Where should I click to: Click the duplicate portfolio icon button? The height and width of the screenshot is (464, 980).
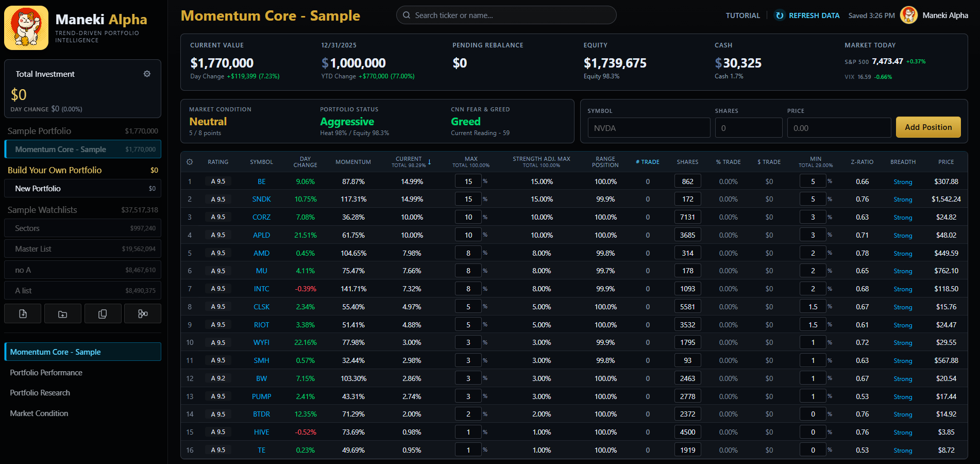[103, 313]
